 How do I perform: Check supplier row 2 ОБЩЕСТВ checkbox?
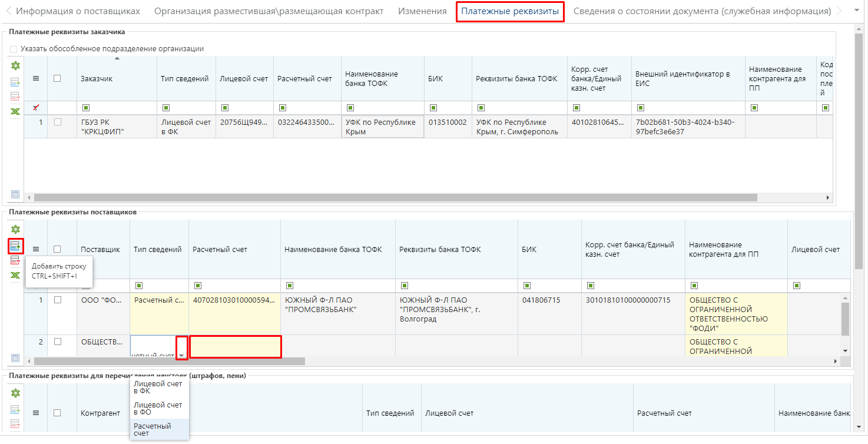(57, 342)
